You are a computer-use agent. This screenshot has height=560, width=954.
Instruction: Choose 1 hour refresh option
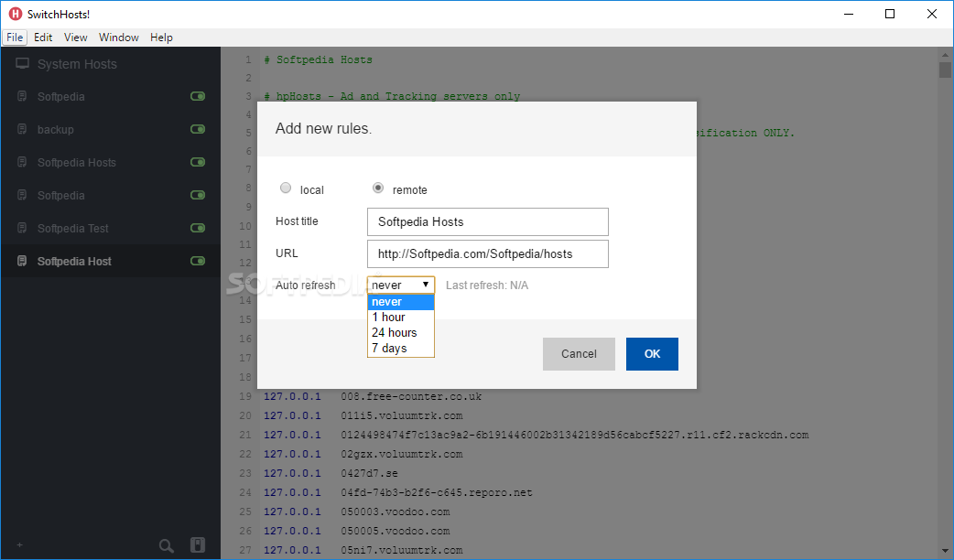pyautogui.click(x=401, y=317)
